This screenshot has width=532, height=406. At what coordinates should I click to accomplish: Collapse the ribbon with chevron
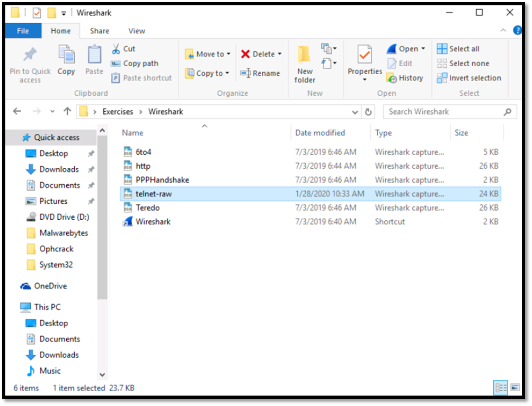pos(503,31)
